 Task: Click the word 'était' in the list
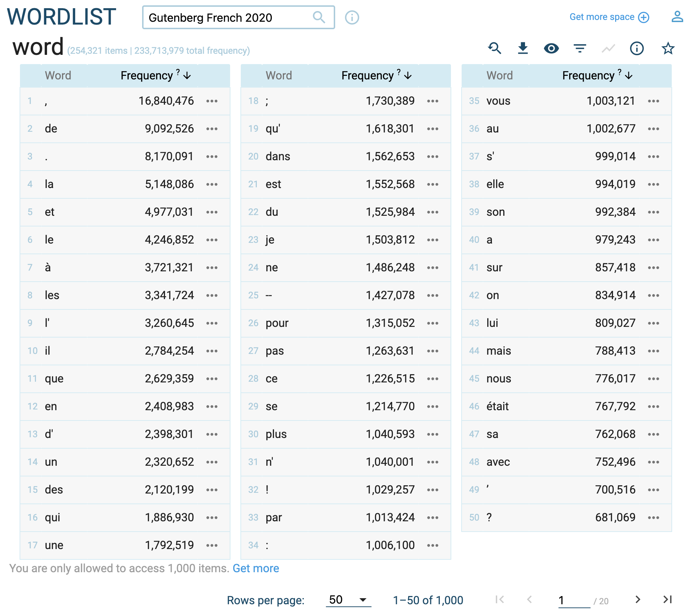tap(498, 406)
